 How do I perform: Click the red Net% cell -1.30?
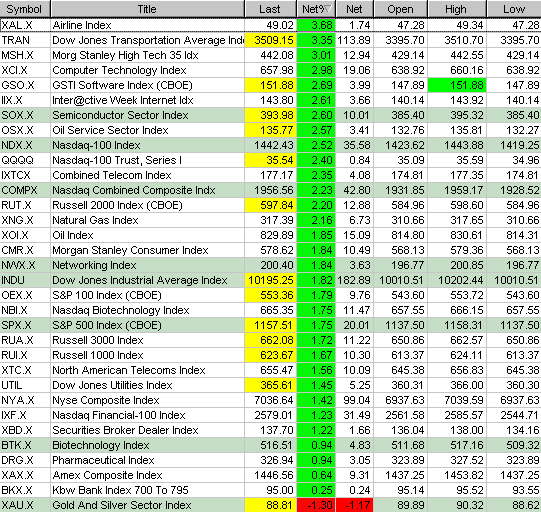coord(316,505)
